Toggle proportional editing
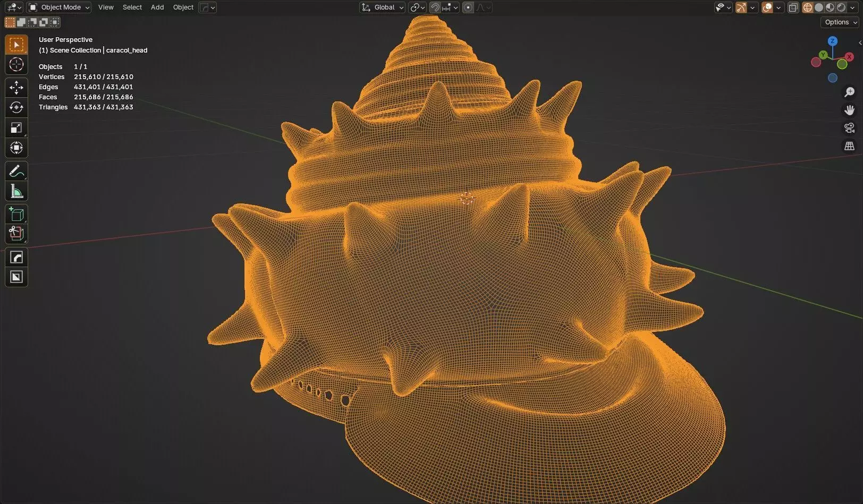The width and height of the screenshot is (863, 504). (x=468, y=7)
